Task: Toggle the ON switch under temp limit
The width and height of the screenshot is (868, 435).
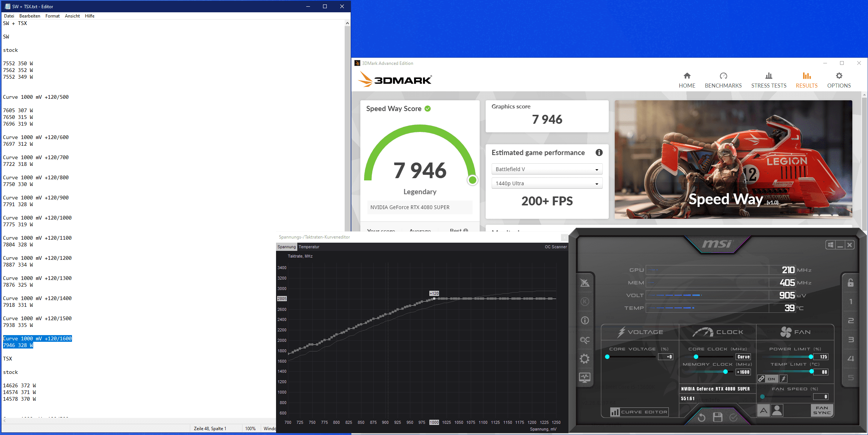Action: (771, 379)
